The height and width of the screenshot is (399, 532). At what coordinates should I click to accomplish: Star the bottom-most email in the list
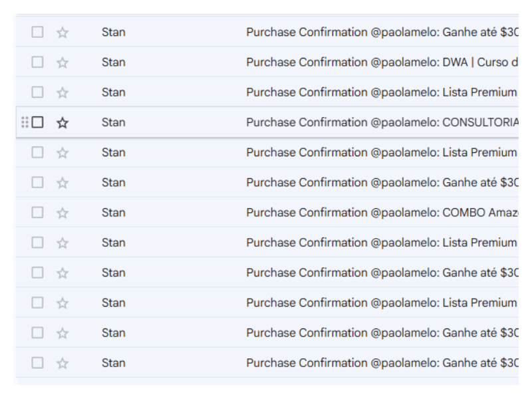63,363
